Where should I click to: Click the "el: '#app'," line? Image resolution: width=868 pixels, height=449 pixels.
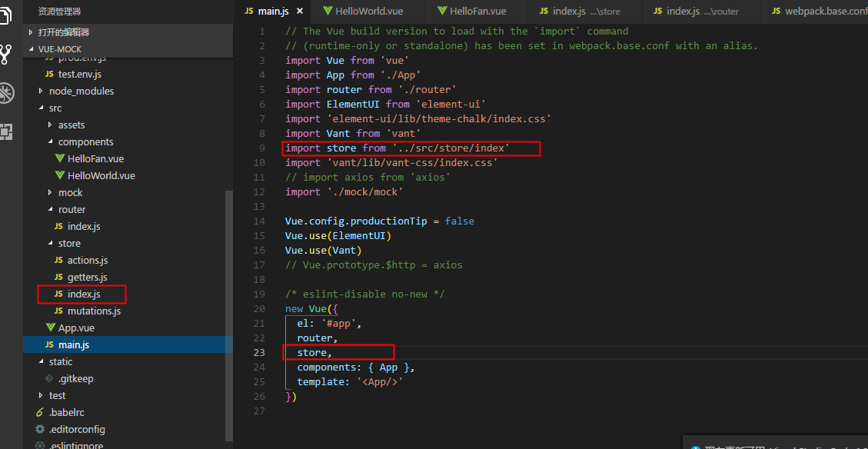(329, 324)
